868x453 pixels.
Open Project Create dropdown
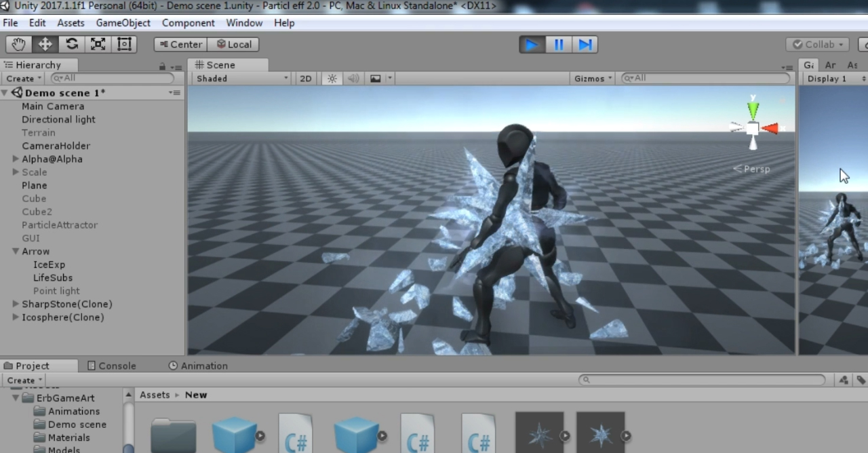click(24, 380)
